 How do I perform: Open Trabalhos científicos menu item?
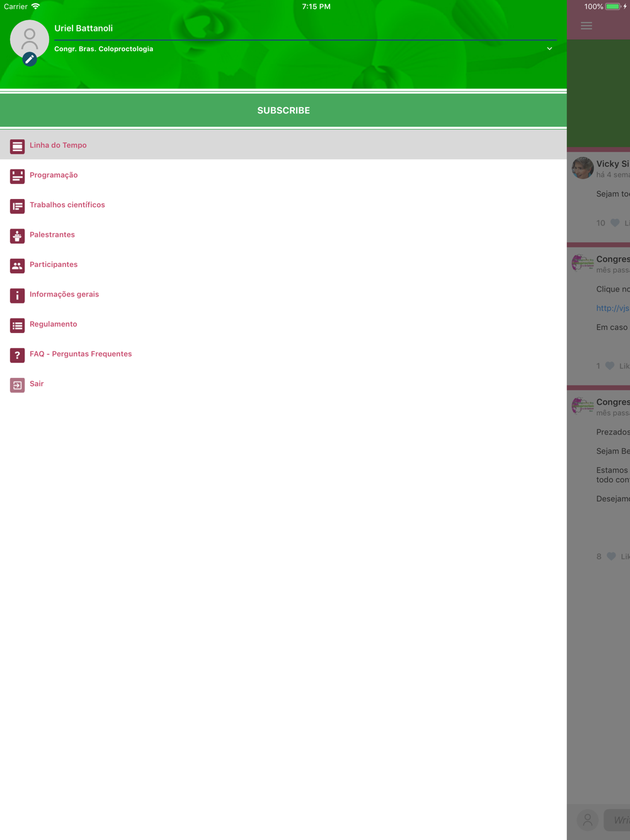pyautogui.click(x=283, y=205)
